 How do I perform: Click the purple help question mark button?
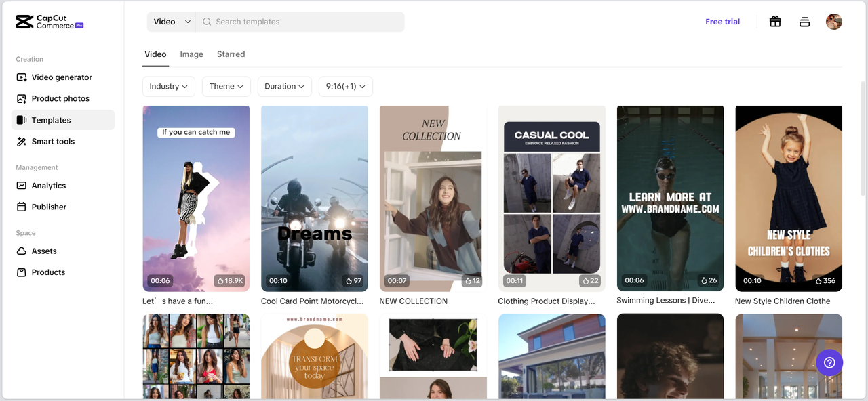[829, 362]
